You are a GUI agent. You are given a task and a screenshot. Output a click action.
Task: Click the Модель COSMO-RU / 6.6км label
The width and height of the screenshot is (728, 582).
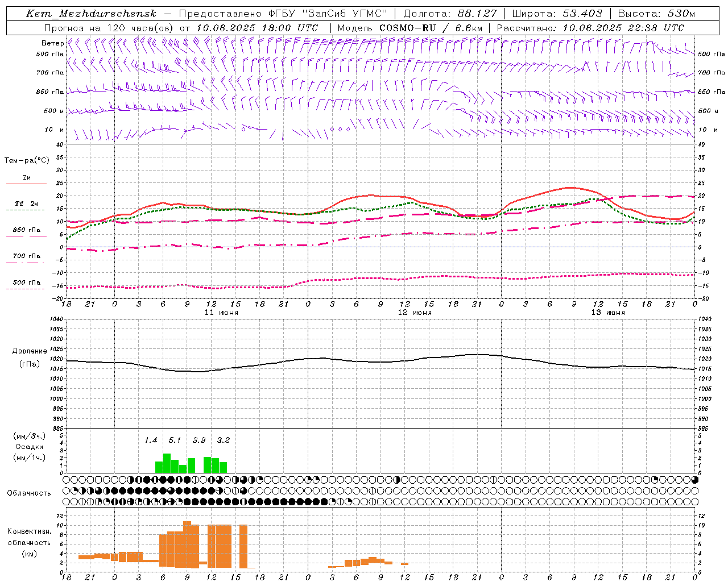(409, 28)
